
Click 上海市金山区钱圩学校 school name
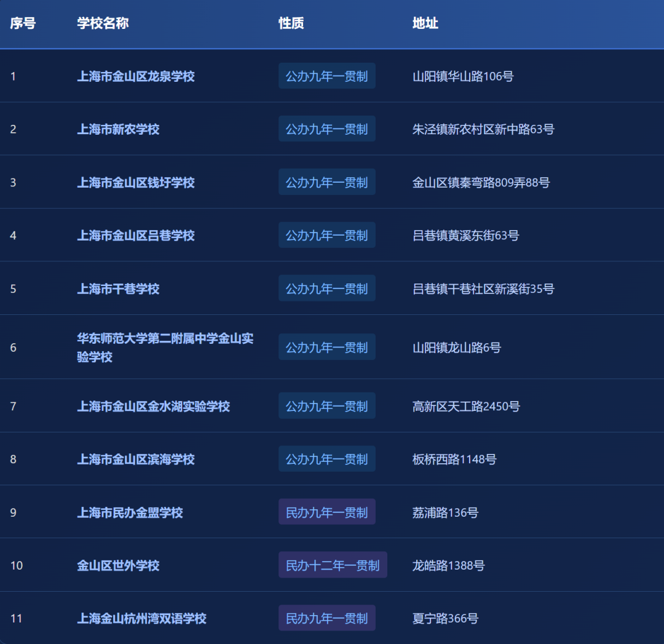[x=136, y=183]
